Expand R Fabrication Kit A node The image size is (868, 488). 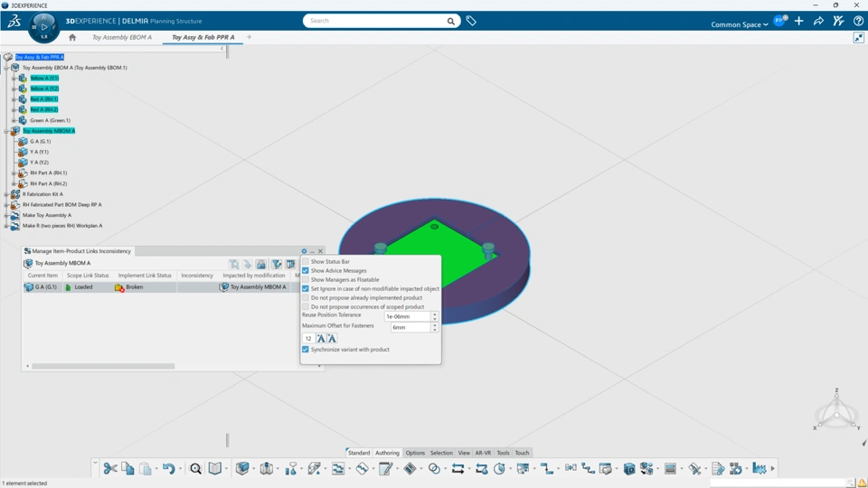6,194
